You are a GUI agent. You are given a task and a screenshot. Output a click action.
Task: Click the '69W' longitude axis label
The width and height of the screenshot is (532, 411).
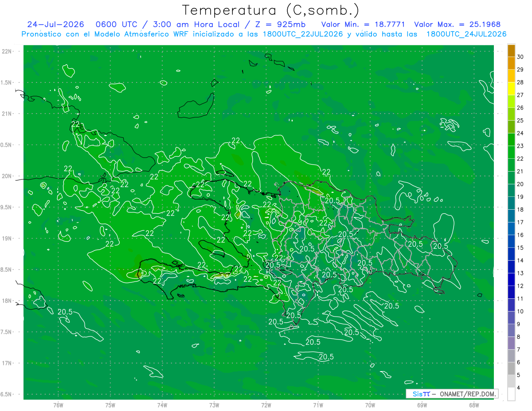pos(422,405)
